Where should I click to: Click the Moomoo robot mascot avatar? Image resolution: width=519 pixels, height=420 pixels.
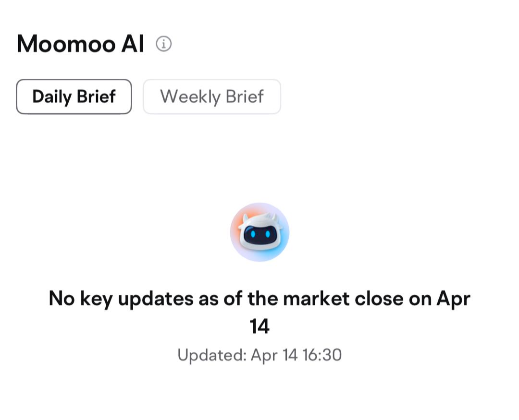click(260, 232)
